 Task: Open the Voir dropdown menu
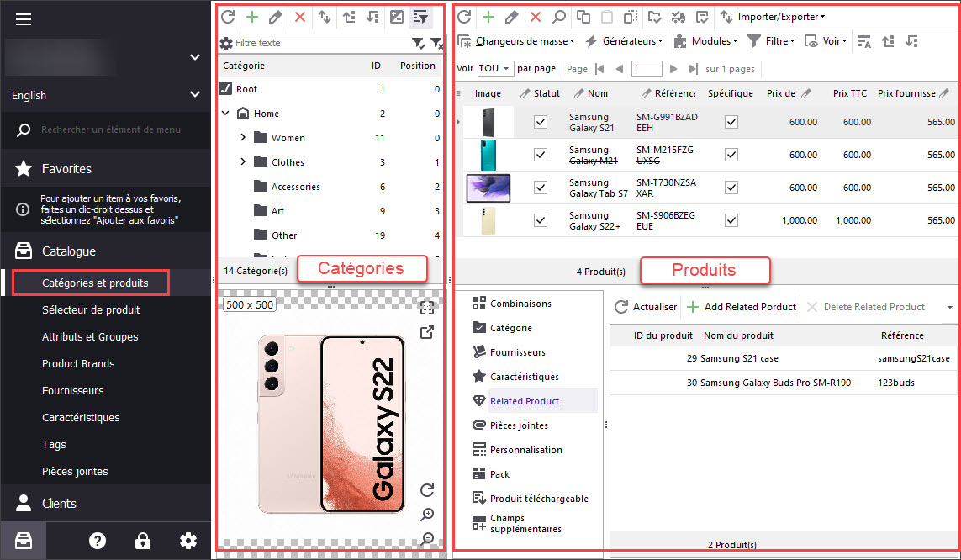(x=826, y=42)
